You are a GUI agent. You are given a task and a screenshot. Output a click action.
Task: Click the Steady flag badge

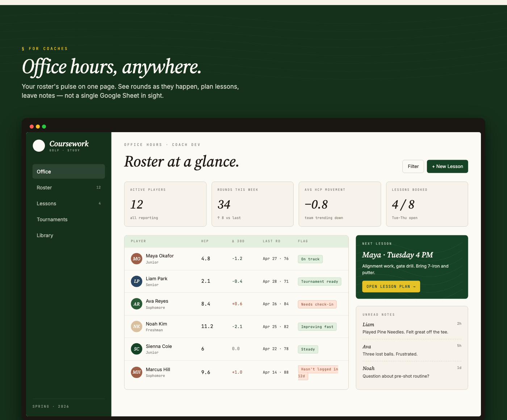click(308, 349)
